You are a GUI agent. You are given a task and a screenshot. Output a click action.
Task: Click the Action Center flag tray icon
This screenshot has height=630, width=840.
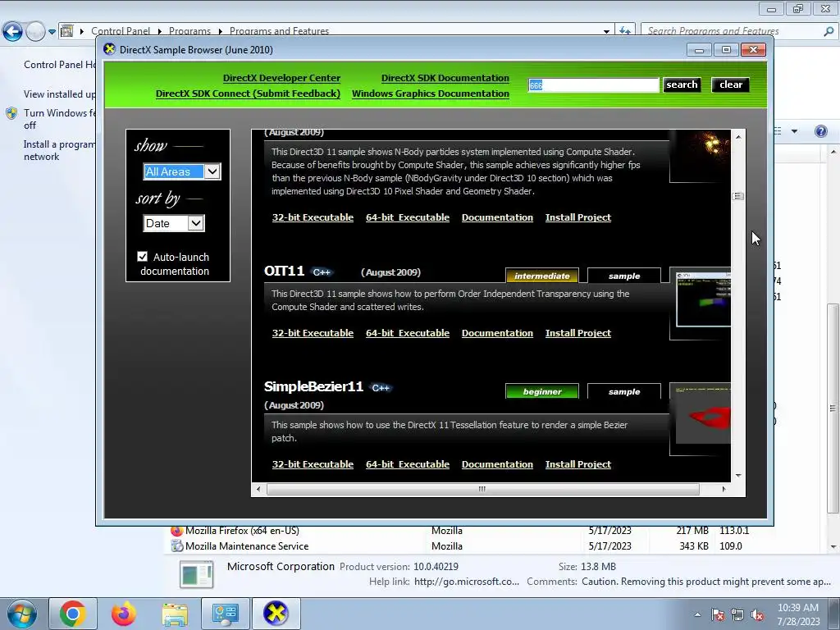pyautogui.click(x=718, y=614)
